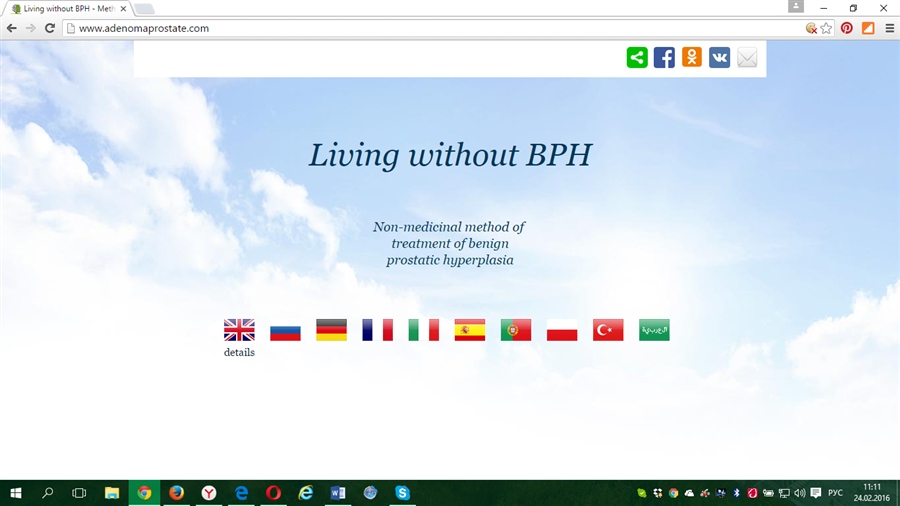Choose the Russian flag language
This screenshot has height=506, width=900.
pyautogui.click(x=285, y=330)
